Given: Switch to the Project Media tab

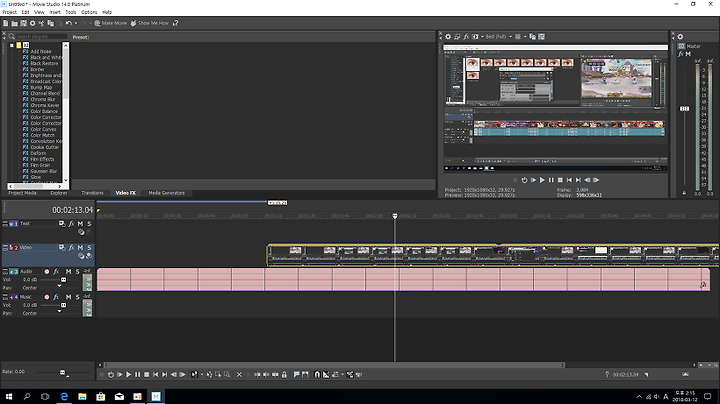Looking at the screenshot, I should 22,193.
